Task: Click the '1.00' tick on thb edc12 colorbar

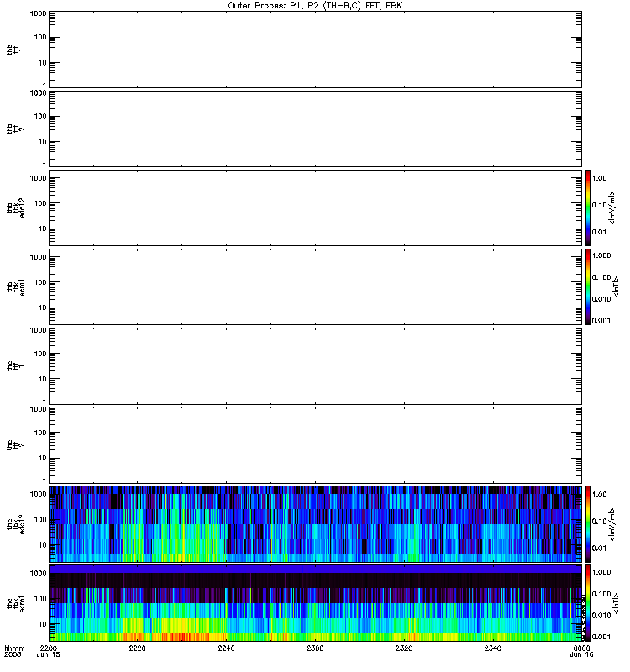Action: point(599,178)
